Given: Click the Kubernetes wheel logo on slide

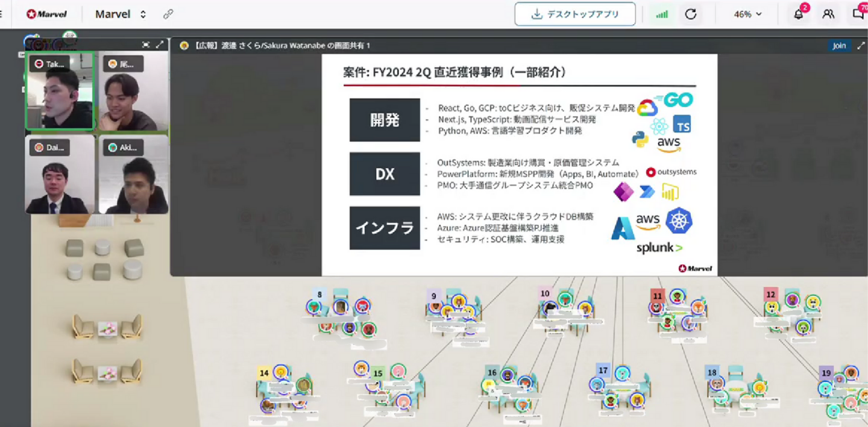Looking at the screenshot, I should coord(679,220).
